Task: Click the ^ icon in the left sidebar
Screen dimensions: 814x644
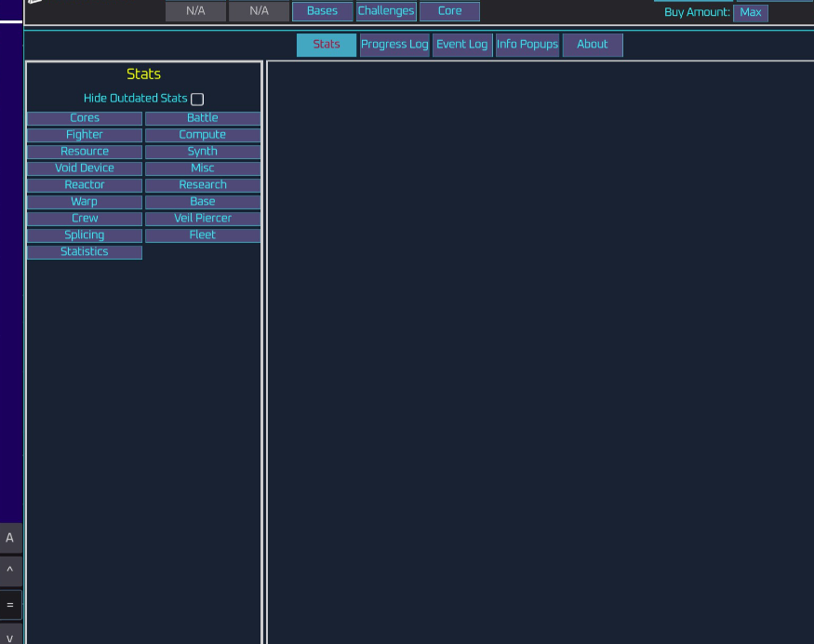Action: point(10,571)
